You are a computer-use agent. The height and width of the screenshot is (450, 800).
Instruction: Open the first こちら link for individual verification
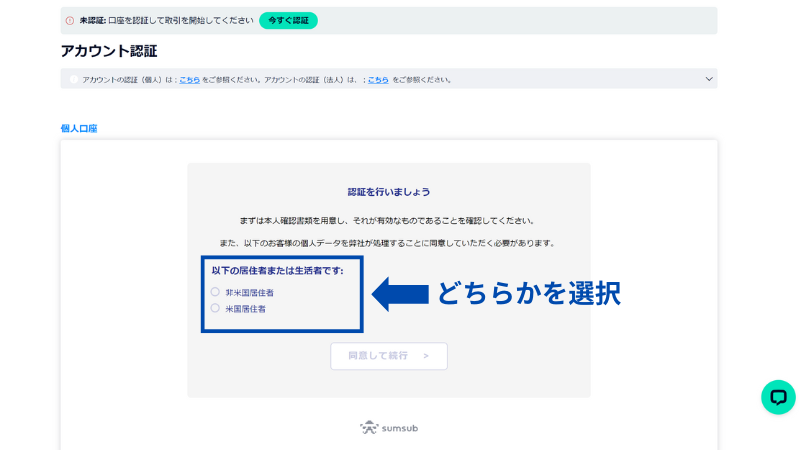189,80
